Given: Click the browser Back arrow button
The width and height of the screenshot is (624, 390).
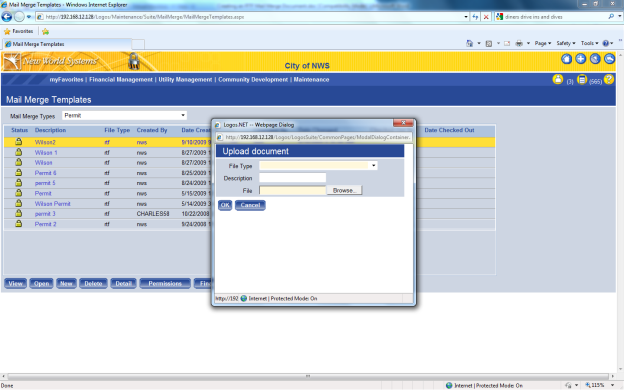Looking at the screenshot, I should point(7,17).
